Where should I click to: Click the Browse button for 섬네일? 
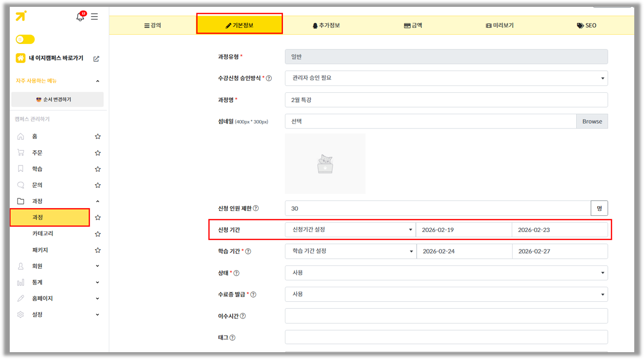click(592, 122)
